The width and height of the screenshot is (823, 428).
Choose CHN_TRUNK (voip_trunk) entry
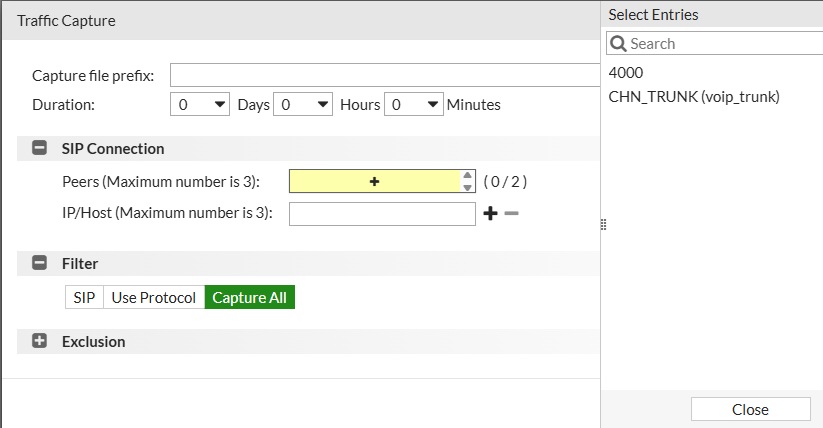point(694,97)
